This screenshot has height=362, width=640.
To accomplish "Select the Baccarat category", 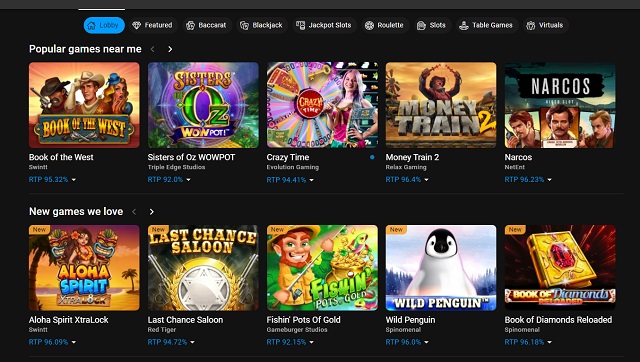I will (206, 25).
